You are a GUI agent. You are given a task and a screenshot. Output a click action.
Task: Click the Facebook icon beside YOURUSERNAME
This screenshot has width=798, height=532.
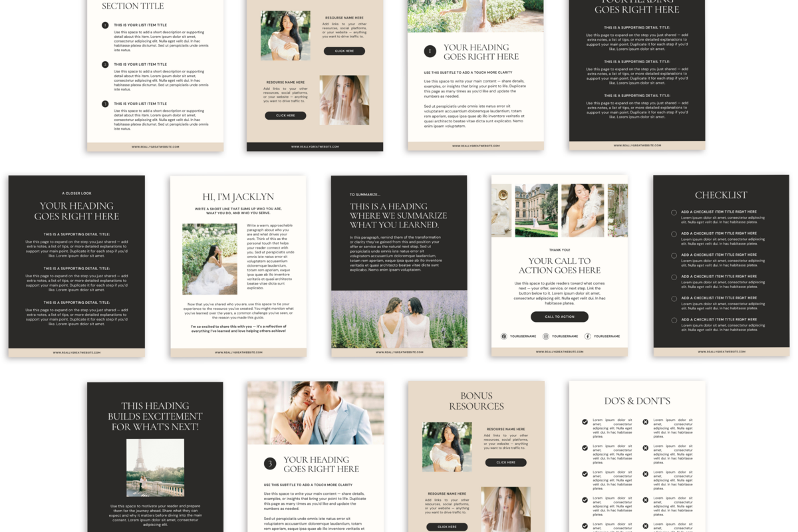[588, 336]
